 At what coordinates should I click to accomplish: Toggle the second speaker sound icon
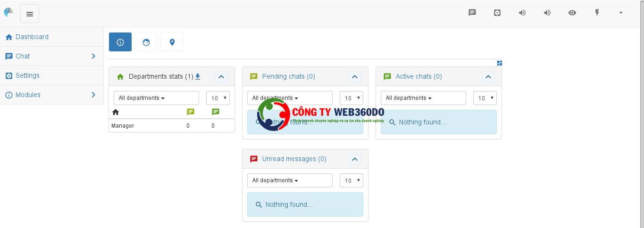click(x=547, y=13)
